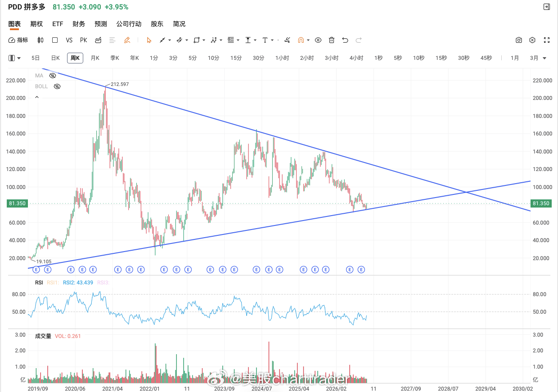Screen dimensions: 558x392
Task: Select the orange cursor pointer tool
Action: [x=149, y=40]
